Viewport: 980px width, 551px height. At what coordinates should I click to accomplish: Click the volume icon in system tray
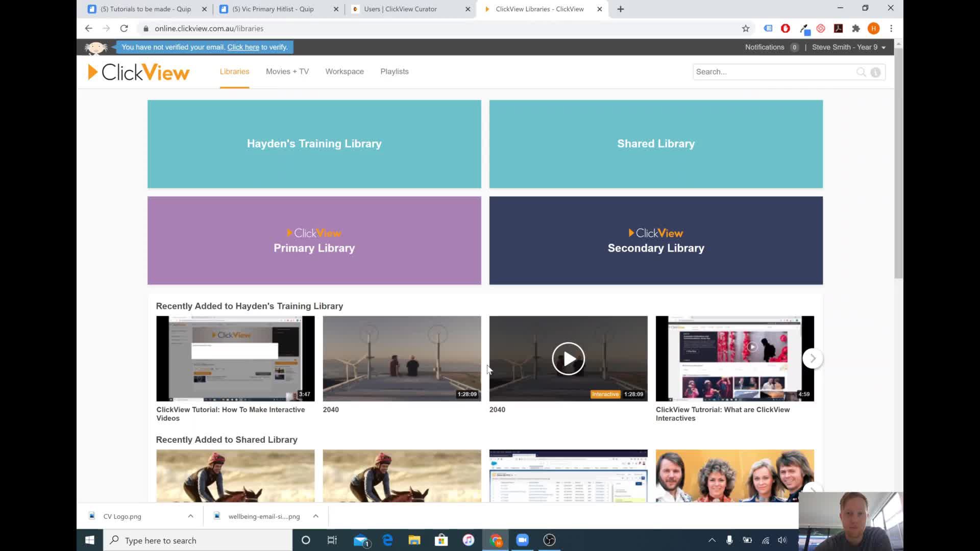pos(782,540)
